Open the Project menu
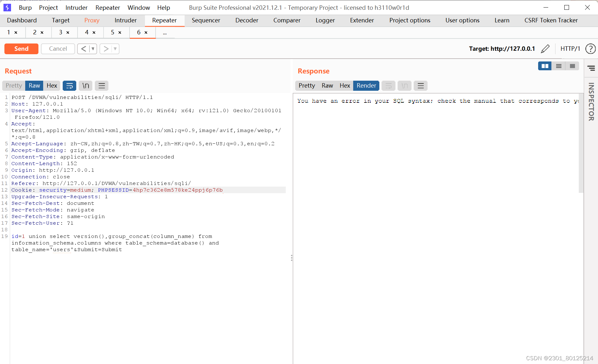 coord(49,8)
